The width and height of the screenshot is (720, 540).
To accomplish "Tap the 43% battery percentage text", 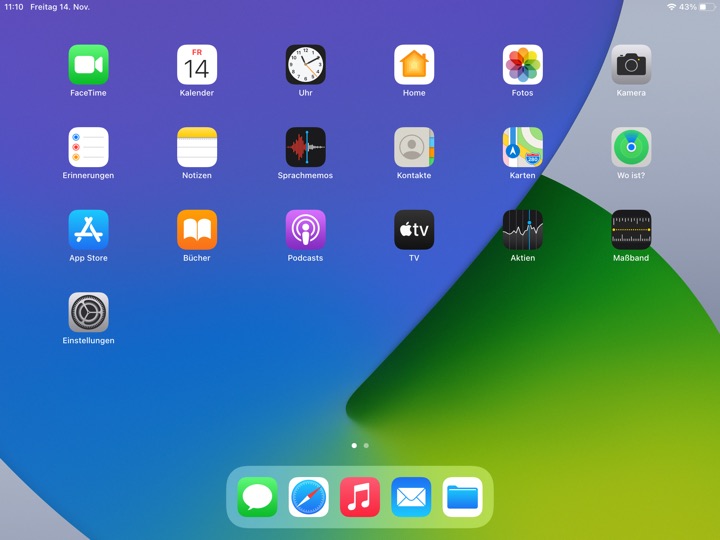I will click(688, 7).
